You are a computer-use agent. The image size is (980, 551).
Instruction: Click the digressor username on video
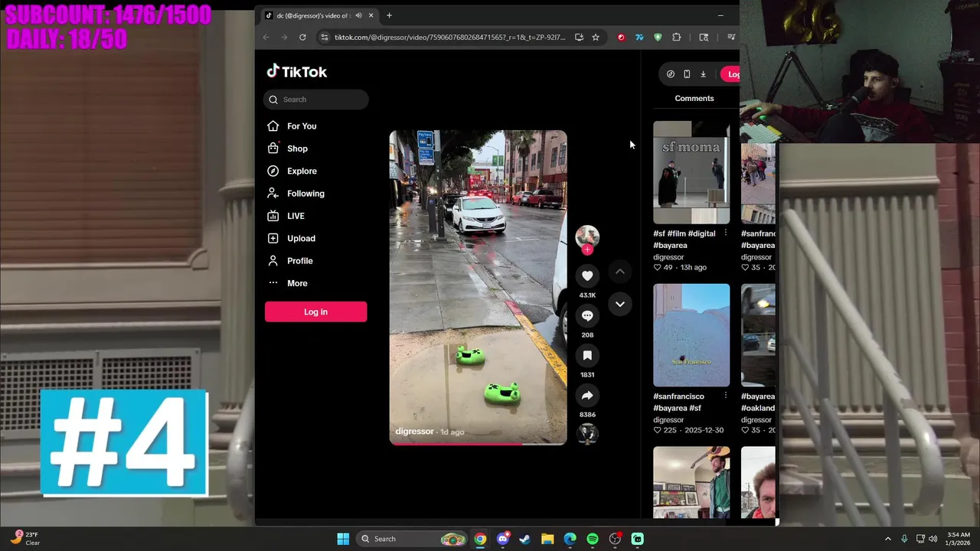414,432
